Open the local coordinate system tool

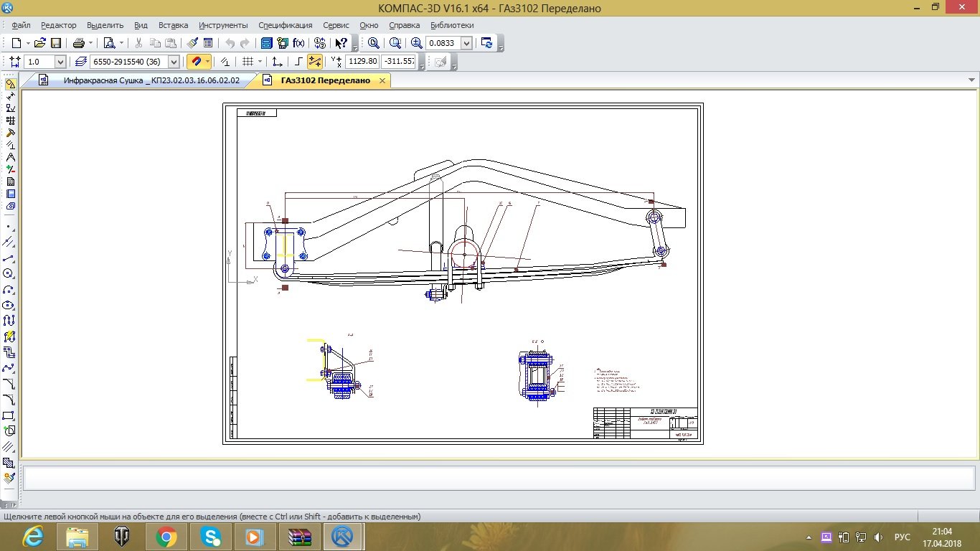pos(278,62)
